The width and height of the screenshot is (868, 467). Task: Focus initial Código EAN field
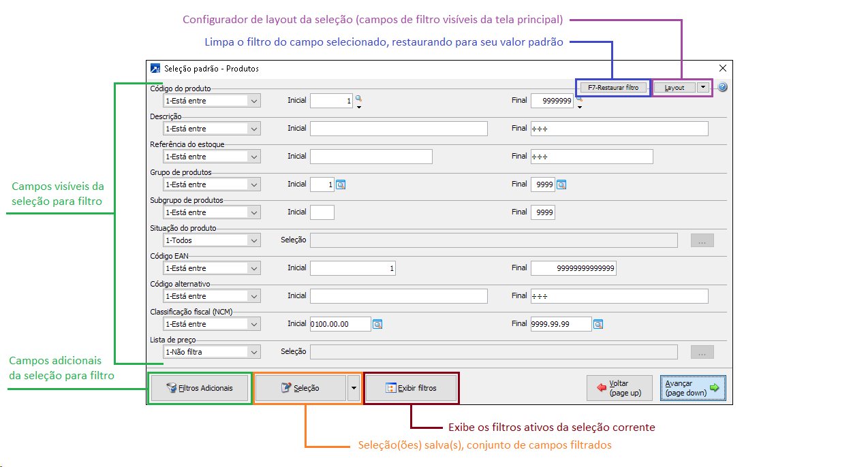(353, 268)
